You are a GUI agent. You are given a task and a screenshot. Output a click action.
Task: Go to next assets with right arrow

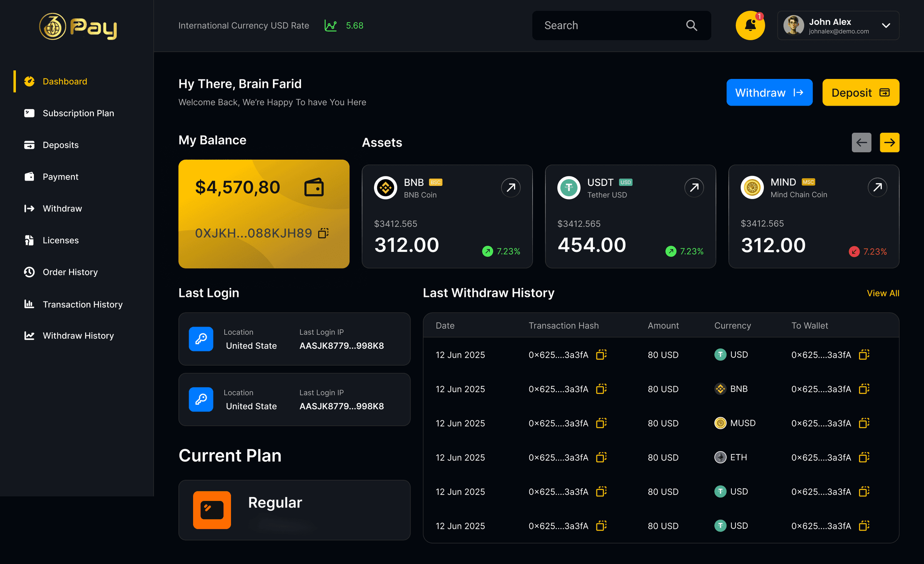tap(889, 143)
